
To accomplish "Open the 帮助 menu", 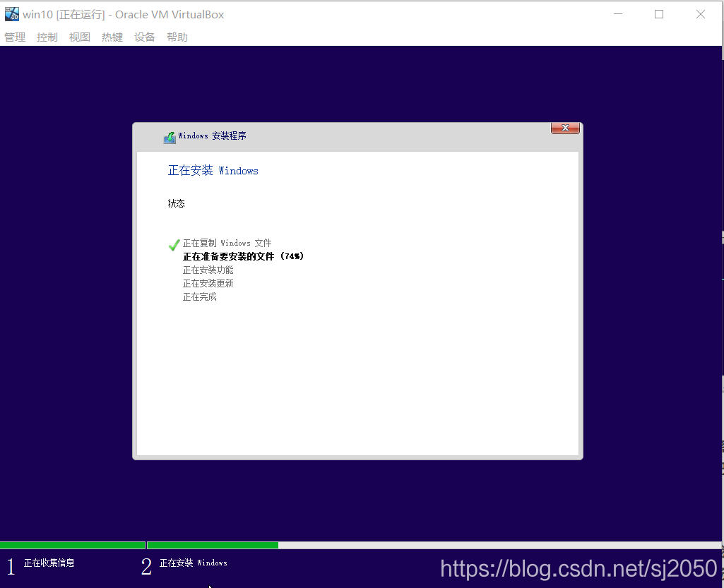I will click(177, 37).
